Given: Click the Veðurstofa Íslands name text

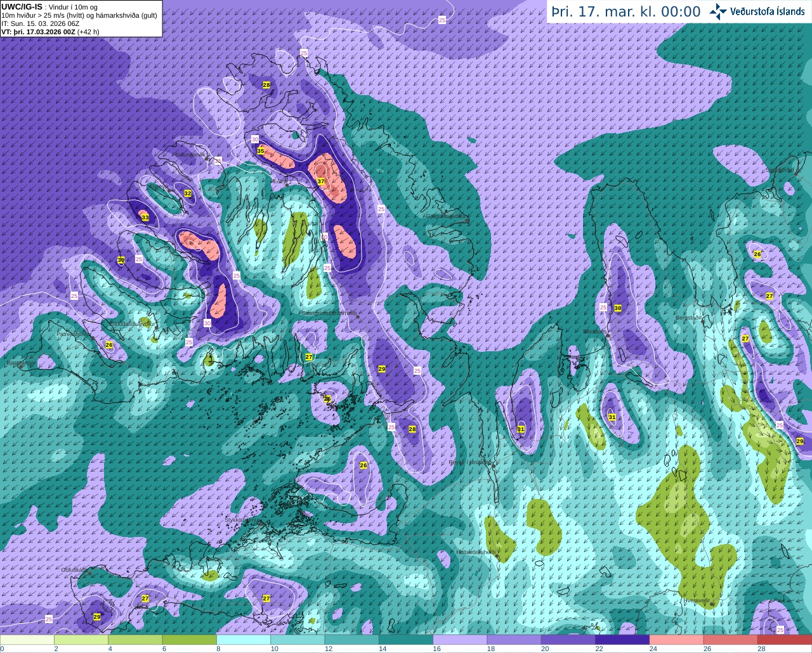Looking at the screenshot, I should [767, 11].
